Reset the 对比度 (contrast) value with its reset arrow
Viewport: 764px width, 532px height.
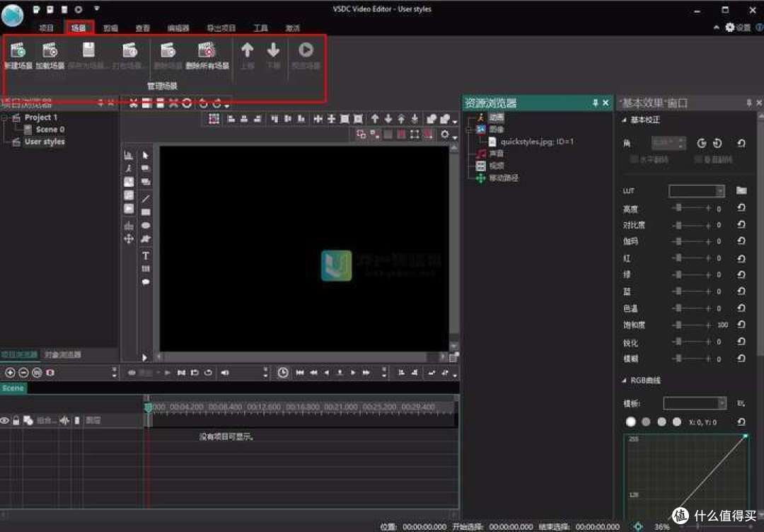741,225
